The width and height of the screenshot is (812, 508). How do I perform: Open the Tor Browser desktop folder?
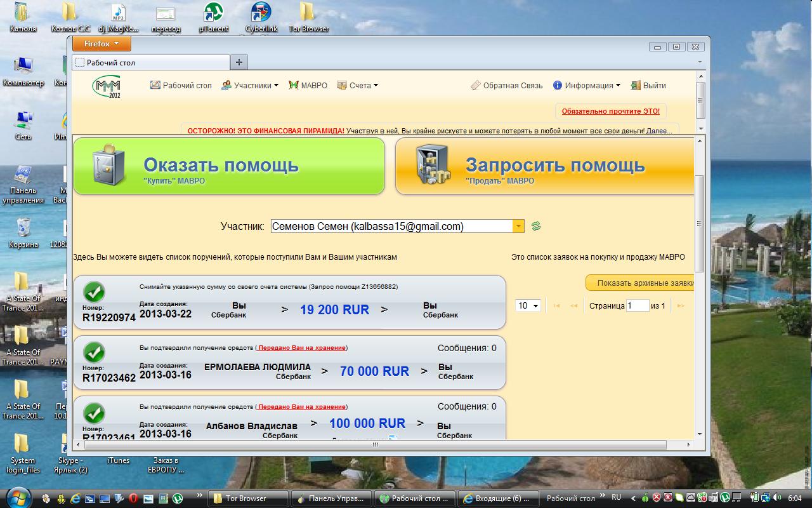309,17
